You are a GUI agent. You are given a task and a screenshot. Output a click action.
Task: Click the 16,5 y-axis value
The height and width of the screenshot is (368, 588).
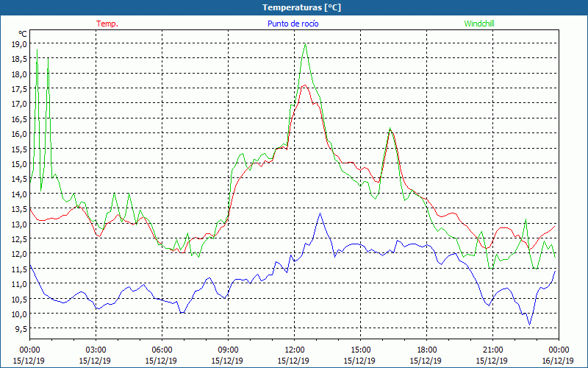pyautogui.click(x=20, y=119)
